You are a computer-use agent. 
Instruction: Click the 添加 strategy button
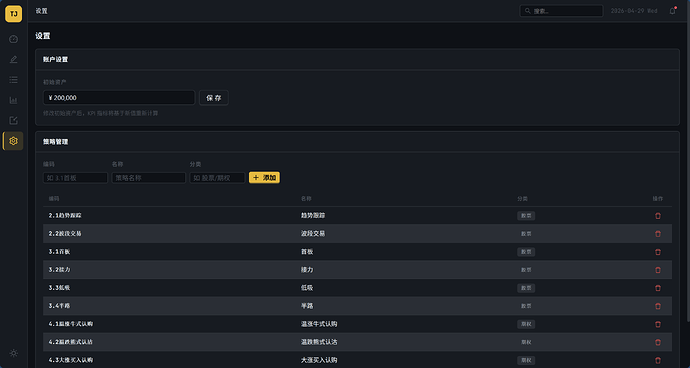(x=264, y=178)
